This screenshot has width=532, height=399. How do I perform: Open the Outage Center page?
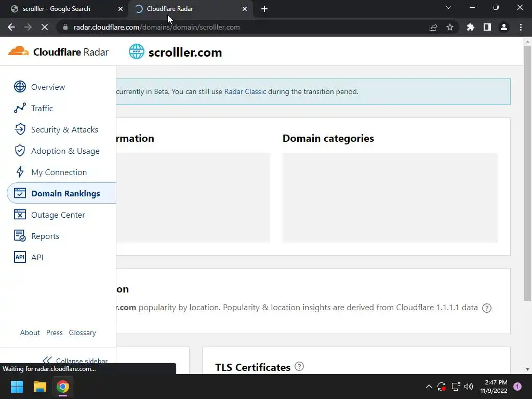click(58, 215)
